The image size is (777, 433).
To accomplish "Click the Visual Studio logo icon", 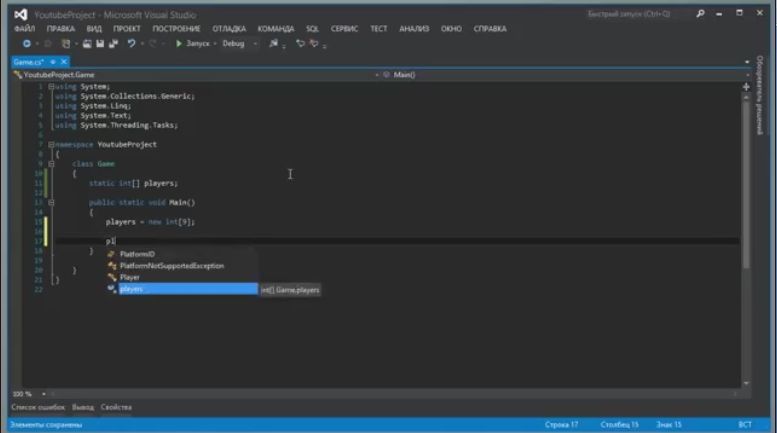I will pyautogui.click(x=21, y=15).
